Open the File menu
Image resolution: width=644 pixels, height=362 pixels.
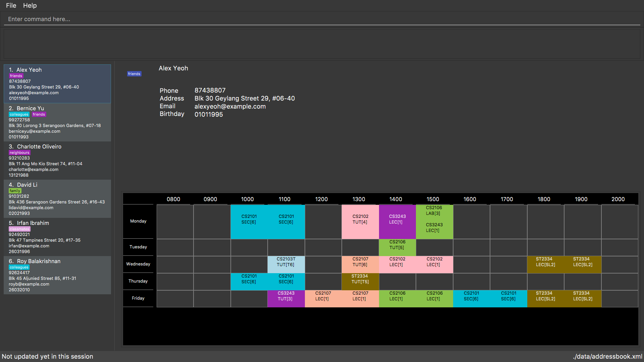pyautogui.click(x=11, y=5)
